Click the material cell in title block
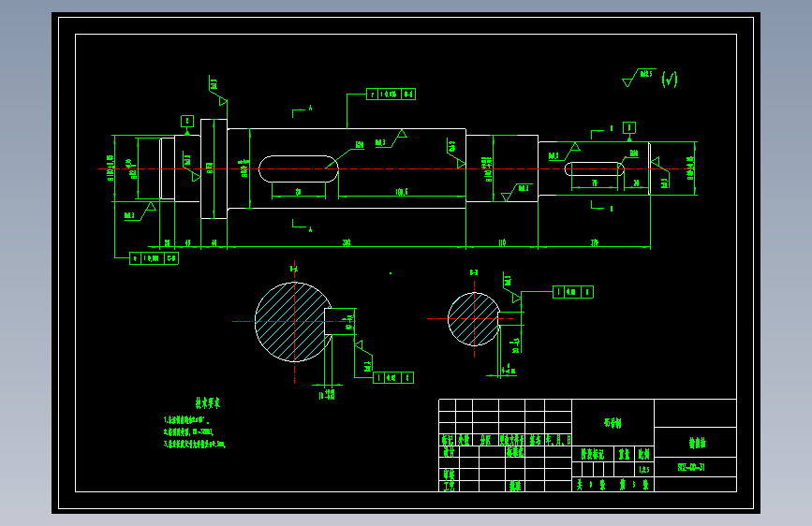812x526 pixels. [x=613, y=421]
